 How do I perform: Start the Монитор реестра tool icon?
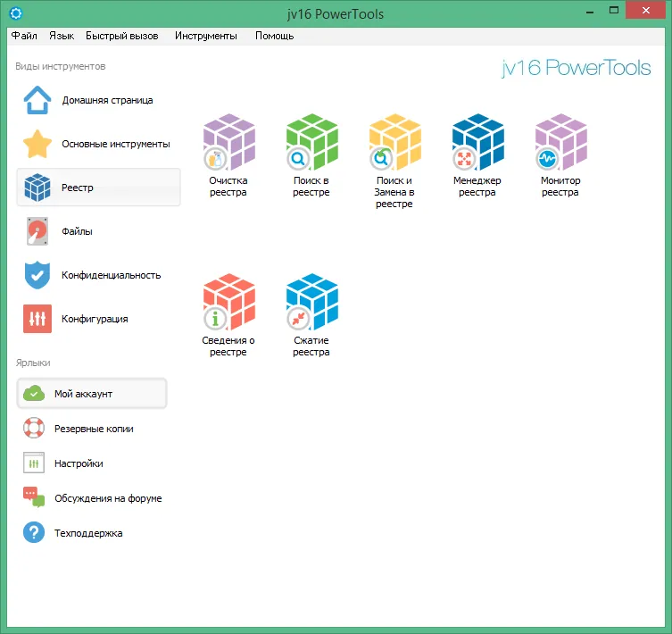click(x=560, y=142)
